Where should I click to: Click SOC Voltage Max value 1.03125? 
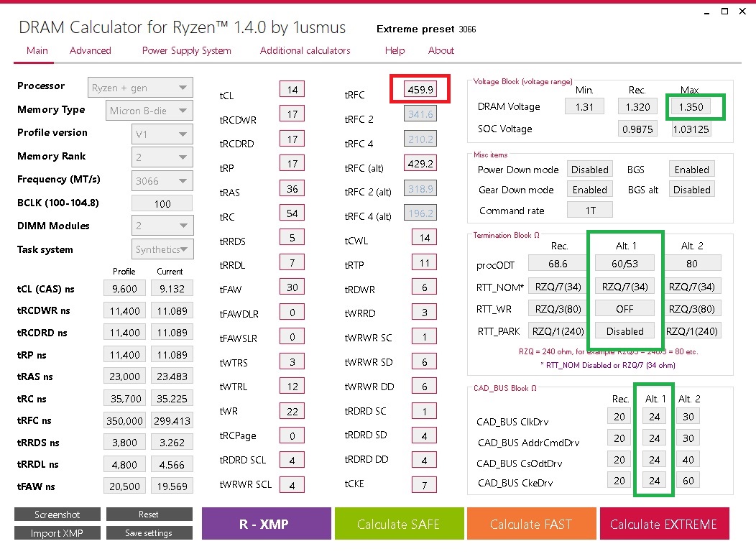(x=691, y=129)
